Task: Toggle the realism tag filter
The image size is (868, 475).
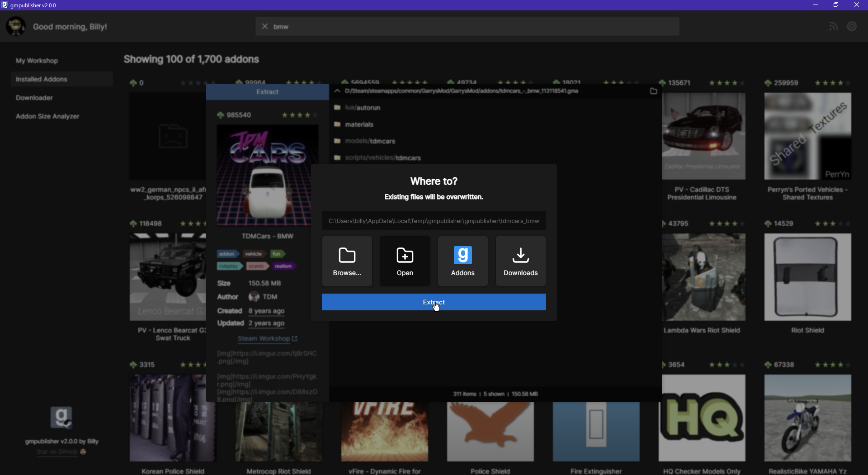Action: (284, 266)
